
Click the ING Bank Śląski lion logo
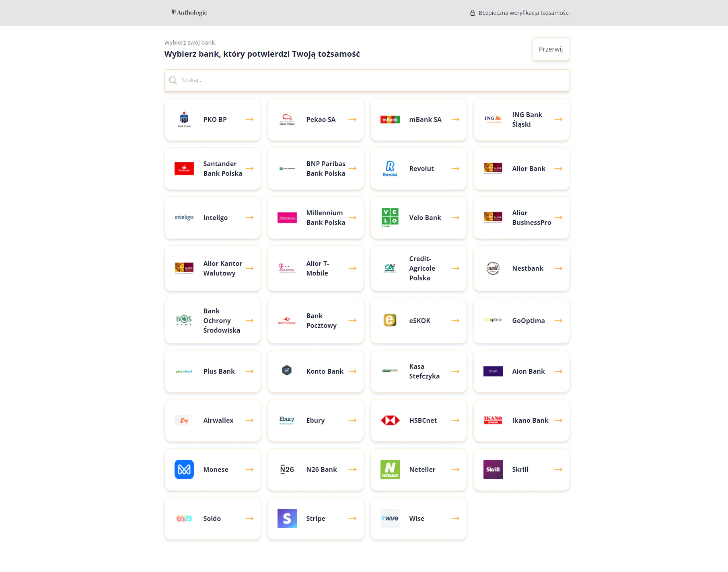point(493,119)
